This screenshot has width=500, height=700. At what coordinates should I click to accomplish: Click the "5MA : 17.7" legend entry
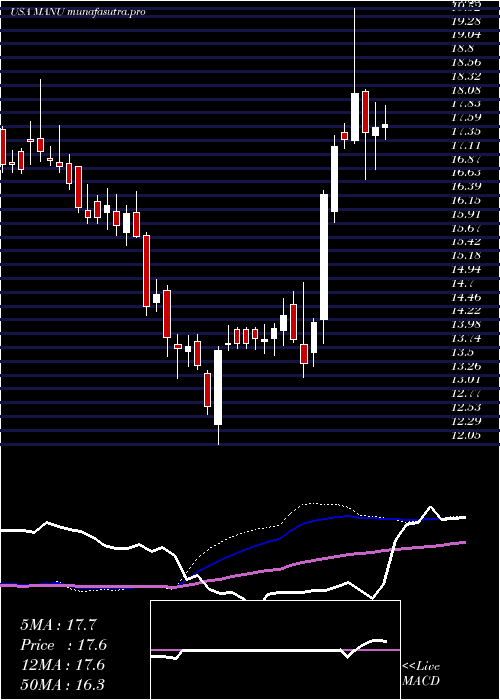point(58,625)
